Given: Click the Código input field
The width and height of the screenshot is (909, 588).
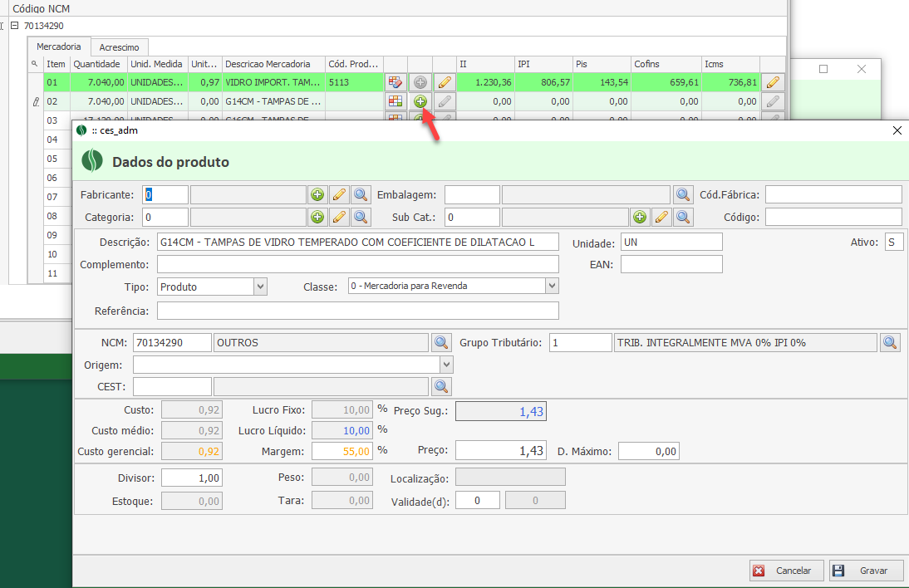Looking at the screenshot, I should 833,218.
